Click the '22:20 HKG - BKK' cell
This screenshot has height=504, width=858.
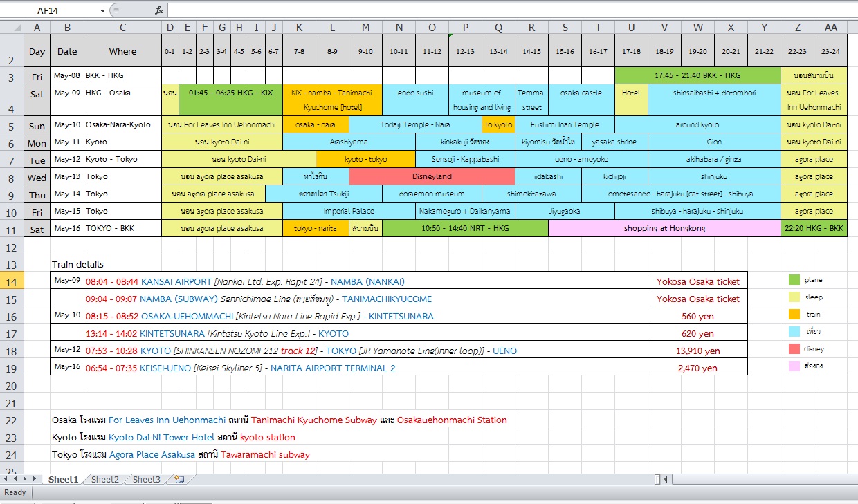point(814,228)
